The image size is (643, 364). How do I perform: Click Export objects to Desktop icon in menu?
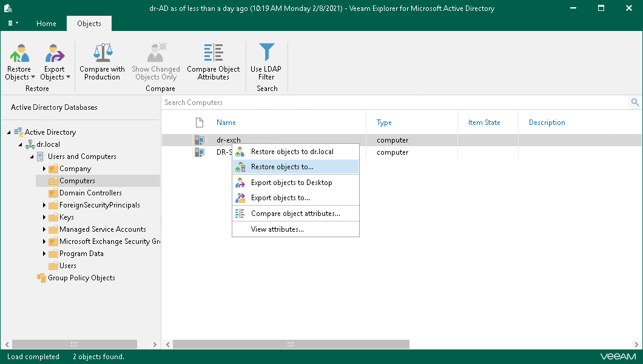[240, 183]
